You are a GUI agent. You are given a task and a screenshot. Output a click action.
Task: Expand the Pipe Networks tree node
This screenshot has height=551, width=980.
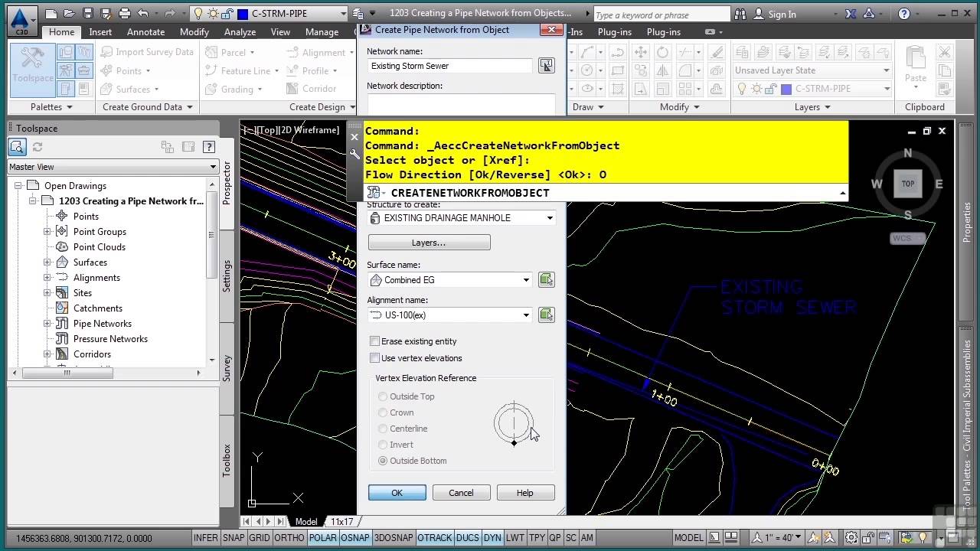(47, 324)
